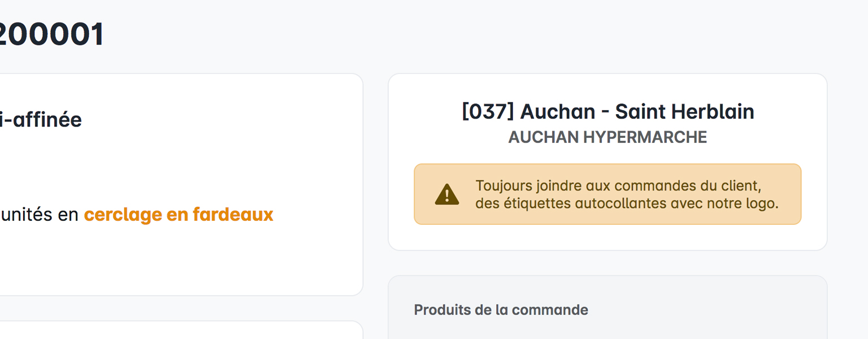Click the orange "cerclage en fardeaux" text
The height and width of the screenshot is (339, 868).
pyautogui.click(x=179, y=215)
